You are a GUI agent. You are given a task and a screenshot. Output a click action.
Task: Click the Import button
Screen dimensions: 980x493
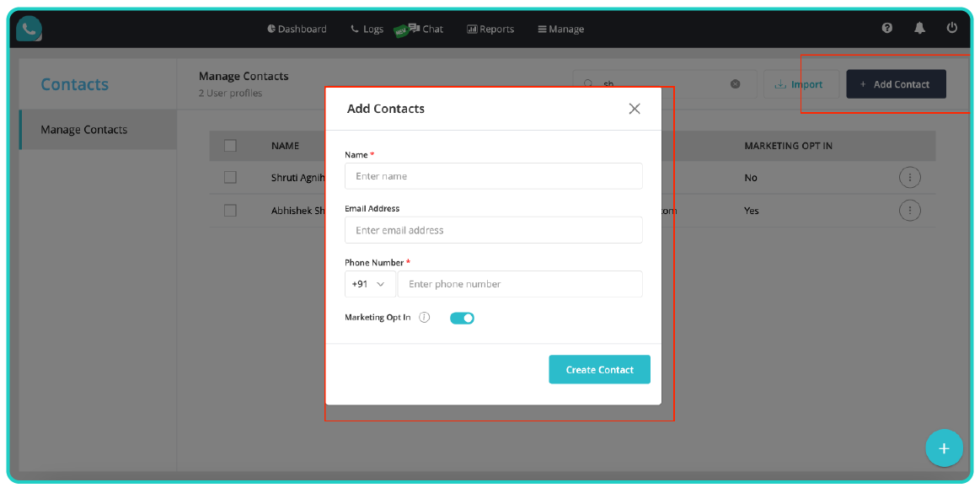pos(801,83)
